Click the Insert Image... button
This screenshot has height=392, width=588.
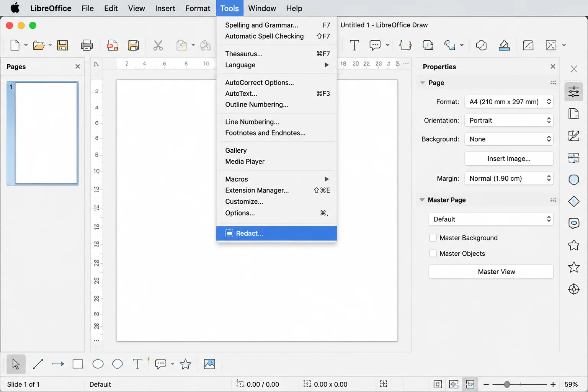pyautogui.click(x=509, y=158)
